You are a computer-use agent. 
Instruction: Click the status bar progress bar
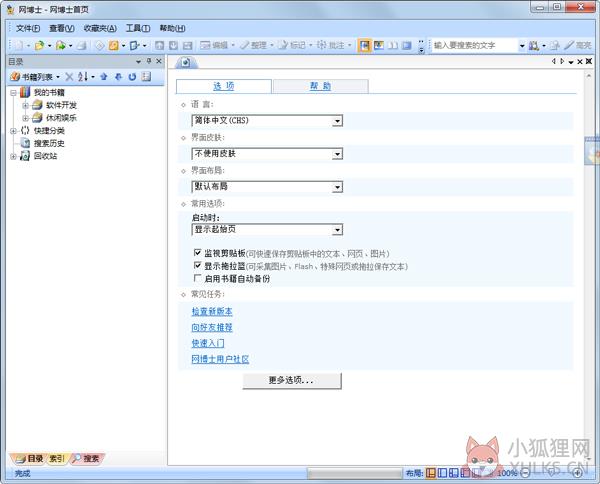tap(355, 474)
